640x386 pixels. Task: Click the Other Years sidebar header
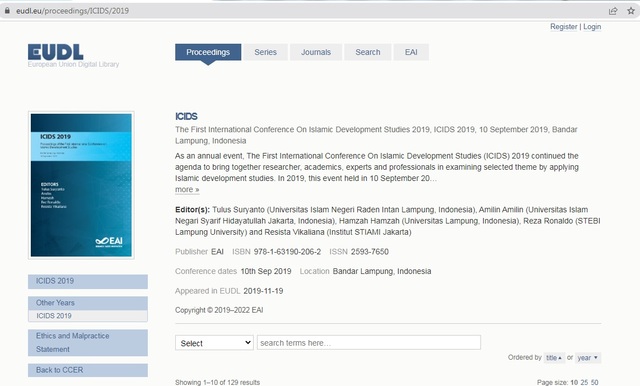[x=88, y=303]
